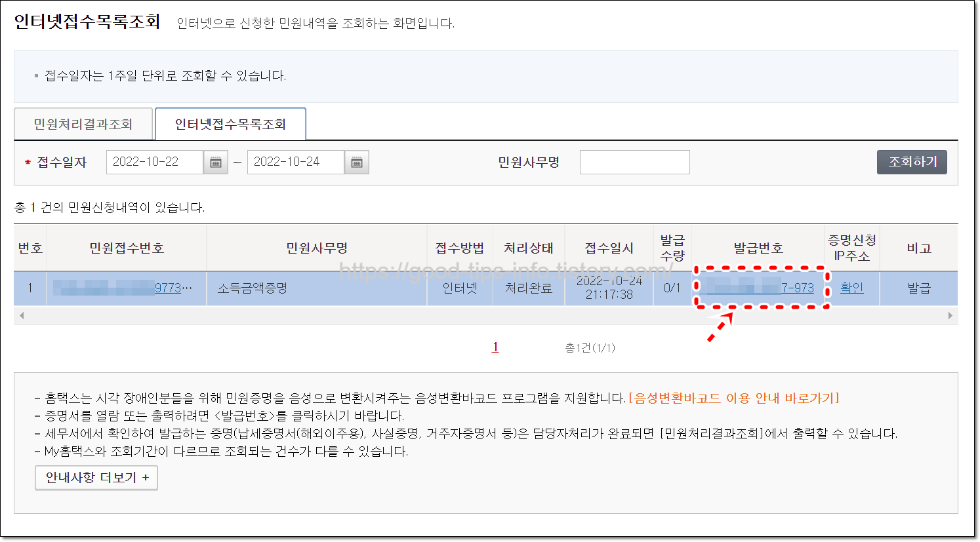
Task: Click the 민원접수번호 column header
Action: 127,248
